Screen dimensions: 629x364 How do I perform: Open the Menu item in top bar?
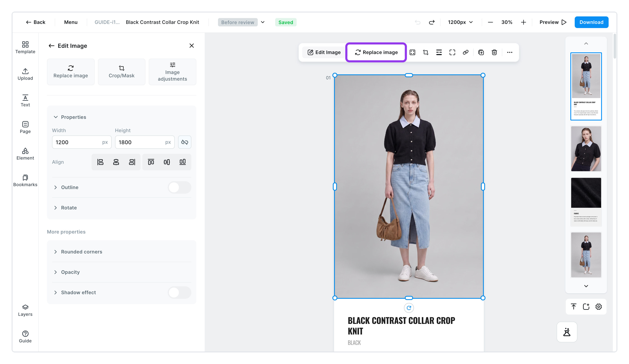pyautogui.click(x=71, y=22)
